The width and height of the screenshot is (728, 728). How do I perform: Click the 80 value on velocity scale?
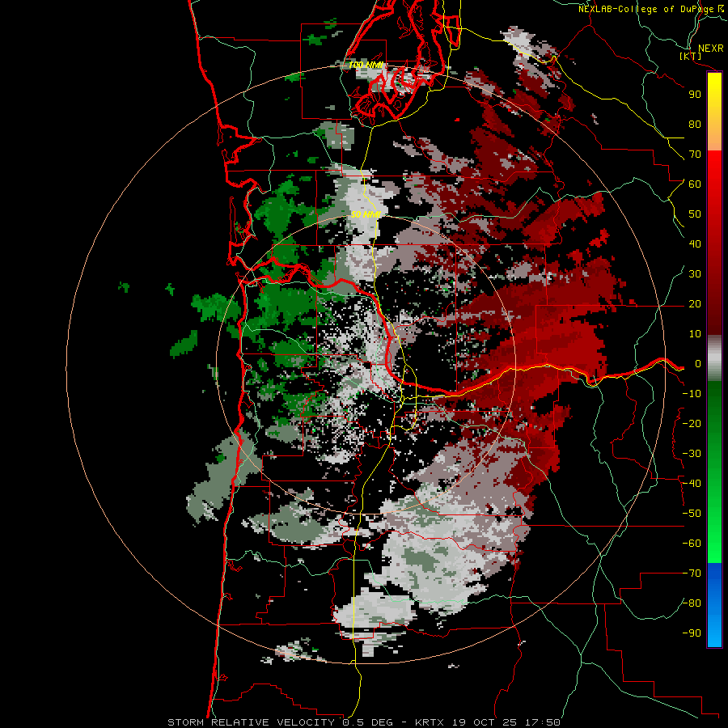click(695, 125)
